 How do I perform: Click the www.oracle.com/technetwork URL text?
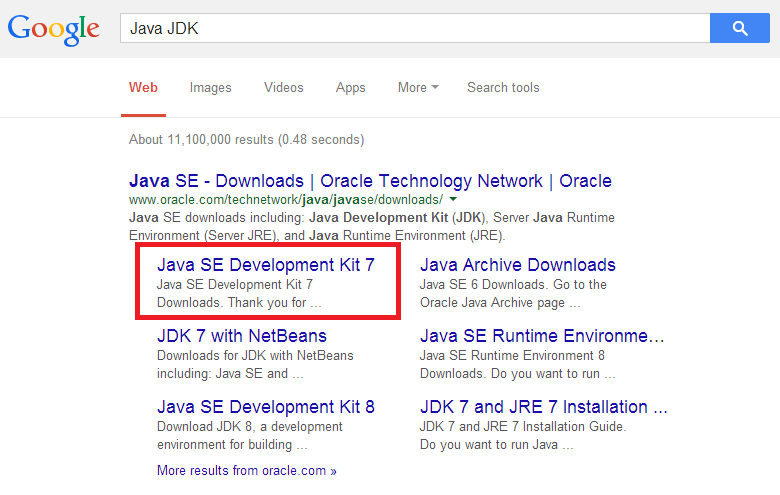click(286, 199)
